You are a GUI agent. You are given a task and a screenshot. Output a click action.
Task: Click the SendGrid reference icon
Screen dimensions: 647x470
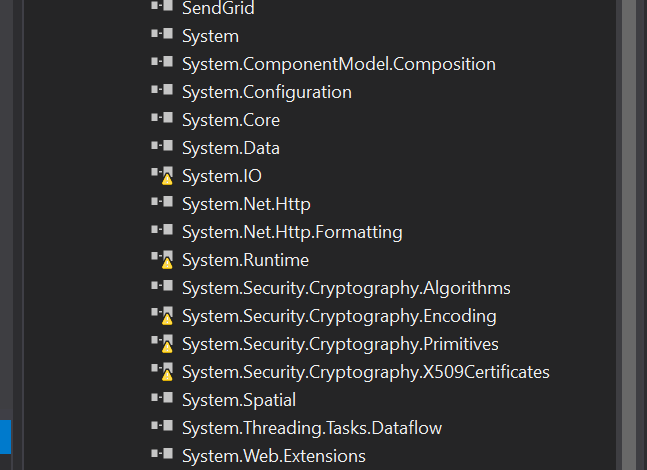tap(162, 6)
